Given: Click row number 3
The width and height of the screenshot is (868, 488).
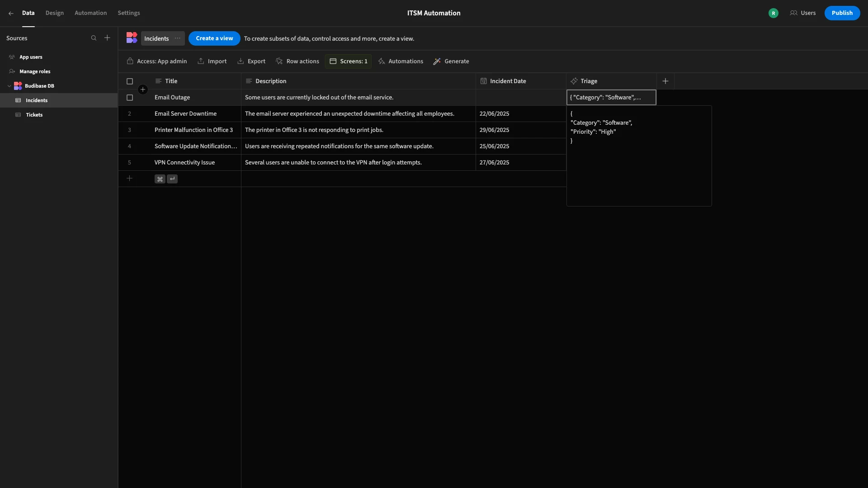Looking at the screenshot, I should (x=129, y=130).
